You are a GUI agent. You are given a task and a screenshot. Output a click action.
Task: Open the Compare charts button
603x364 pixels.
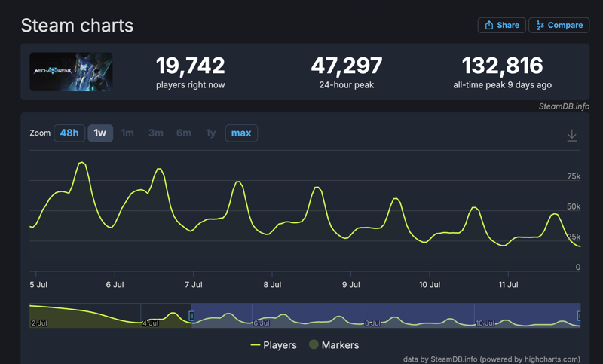pyautogui.click(x=559, y=26)
